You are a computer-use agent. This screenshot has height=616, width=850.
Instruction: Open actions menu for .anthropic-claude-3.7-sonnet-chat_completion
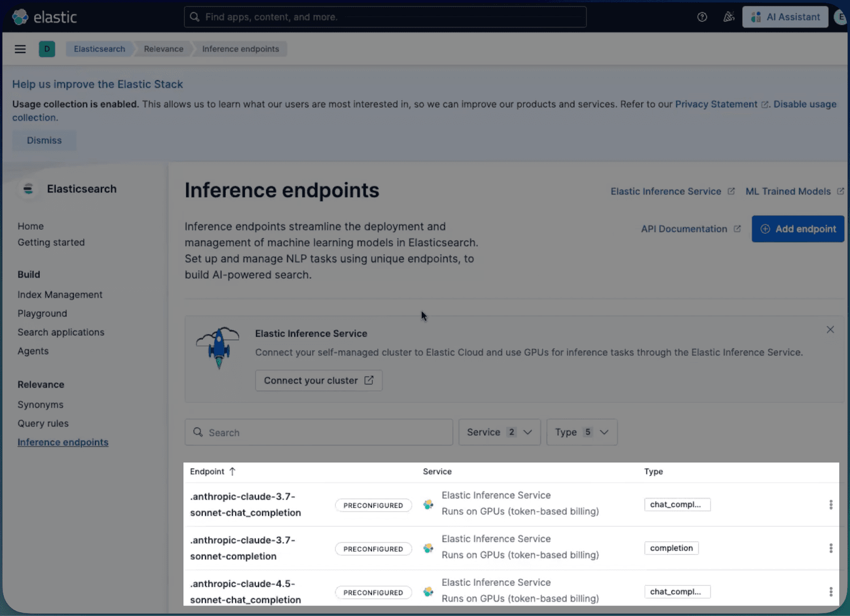pyautogui.click(x=830, y=504)
